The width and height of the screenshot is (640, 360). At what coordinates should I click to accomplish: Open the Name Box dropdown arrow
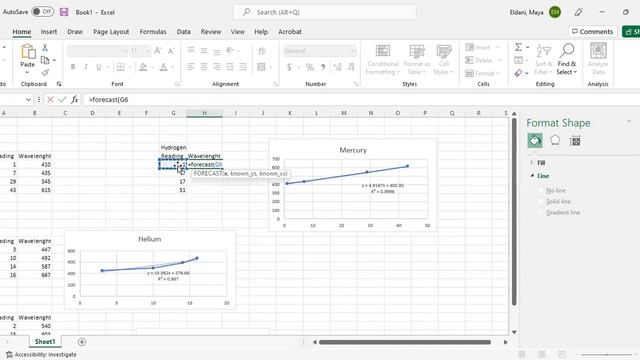28,99
